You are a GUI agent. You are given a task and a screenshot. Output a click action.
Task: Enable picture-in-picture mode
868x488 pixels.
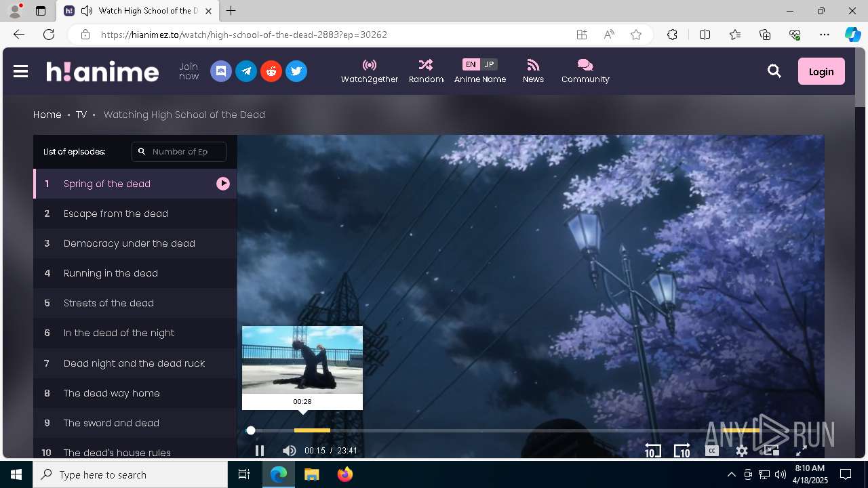[772, 451]
